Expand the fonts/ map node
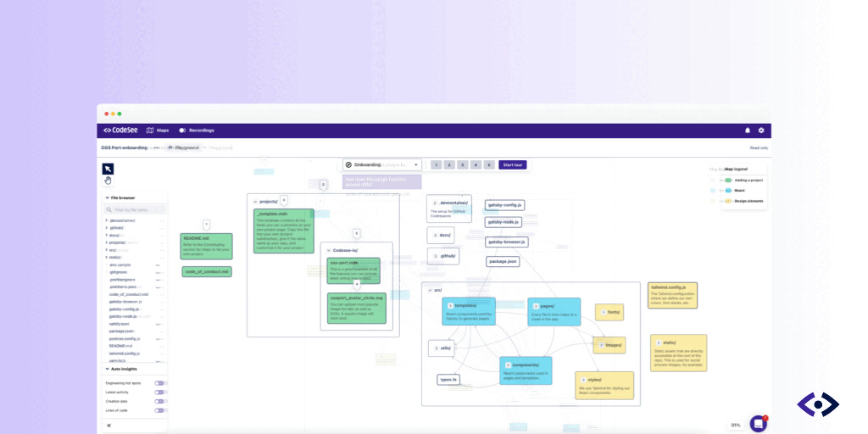The image size is (868, 434). 603,312
